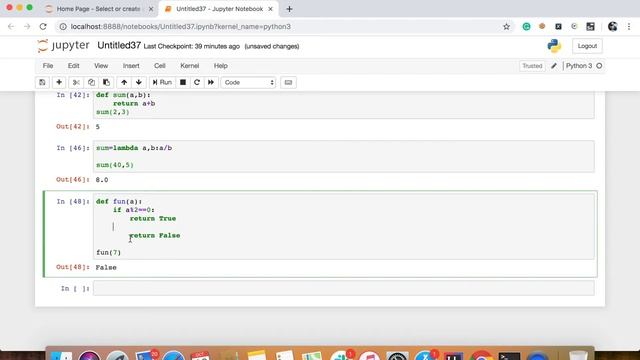Move selected cell down arrow
The height and width of the screenshot is (360, 640).
139,82
